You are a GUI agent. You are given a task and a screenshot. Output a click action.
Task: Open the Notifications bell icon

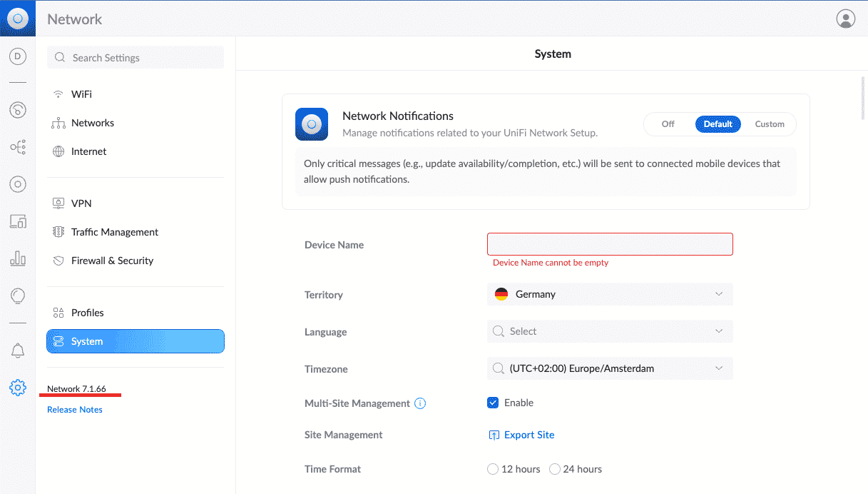(17, 350)
